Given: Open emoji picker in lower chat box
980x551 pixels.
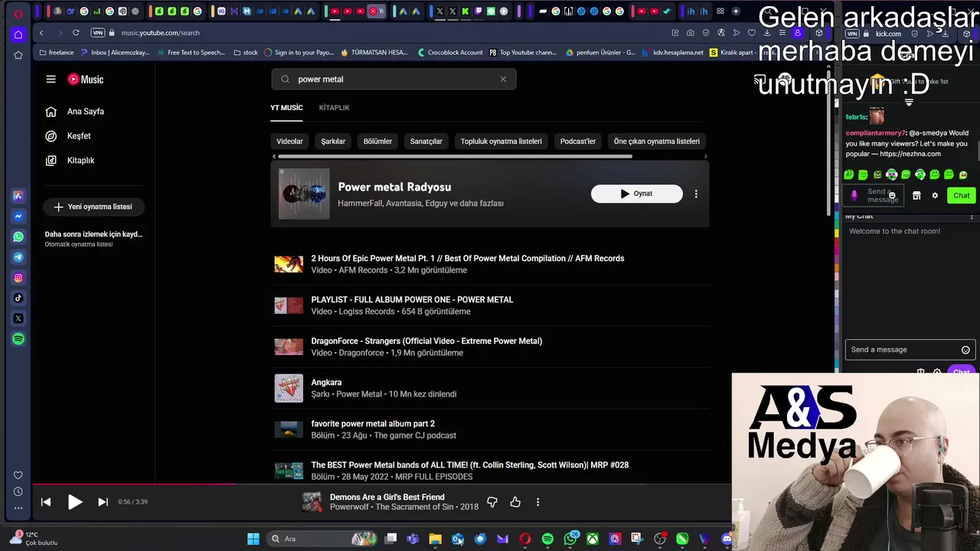Looking at the screenshot, I should (965, 350).
